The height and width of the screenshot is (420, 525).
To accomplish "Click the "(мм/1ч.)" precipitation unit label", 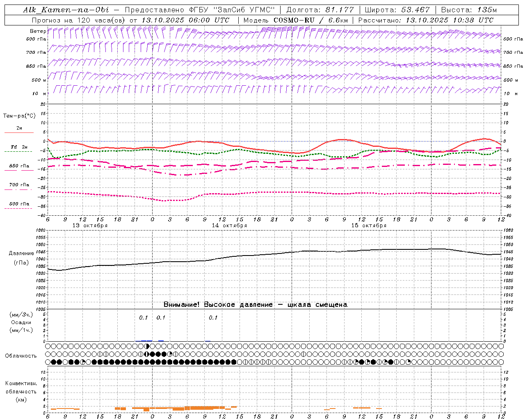I will click(x=21, y=330).
